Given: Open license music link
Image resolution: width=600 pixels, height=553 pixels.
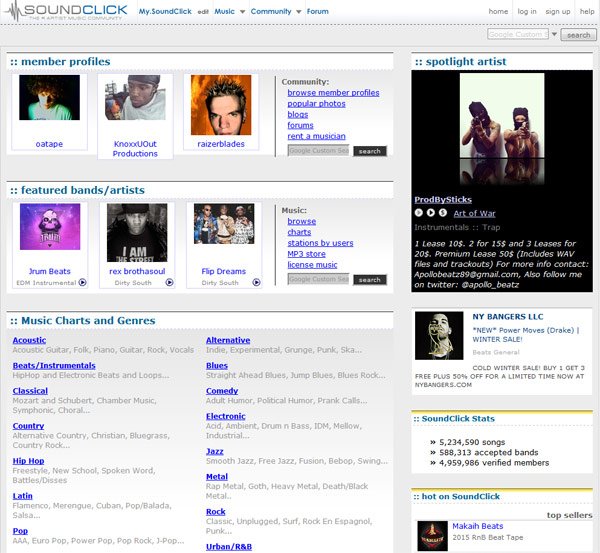Looking at the screenshot, I should pos(312,264).
